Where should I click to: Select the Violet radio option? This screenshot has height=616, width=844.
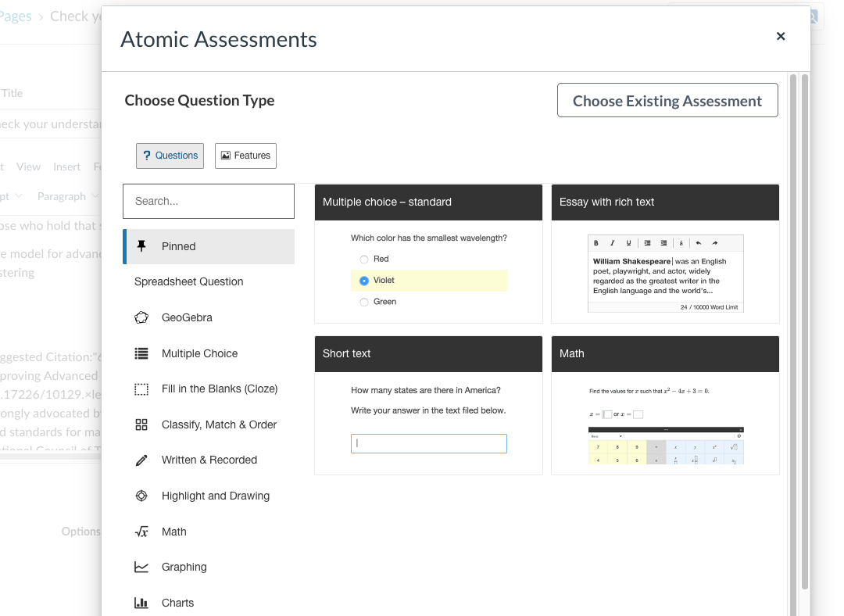click(x=364, y=281)
